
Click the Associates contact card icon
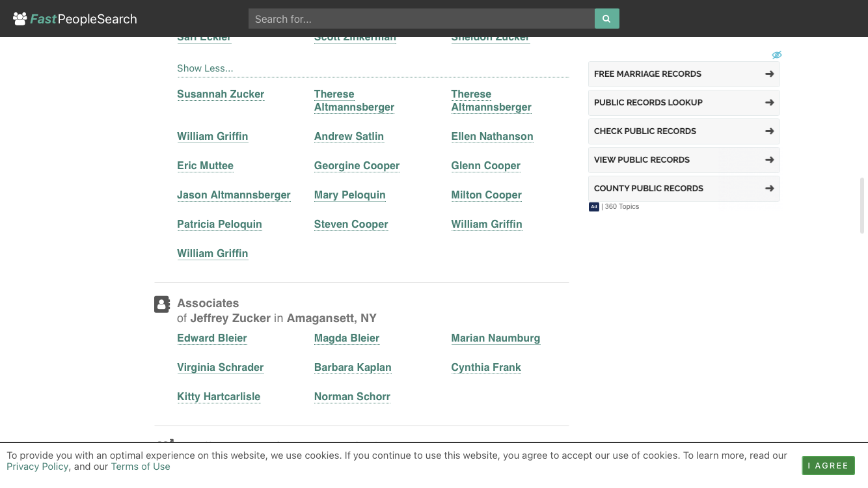pyautogui.click(x=162, y=304)
